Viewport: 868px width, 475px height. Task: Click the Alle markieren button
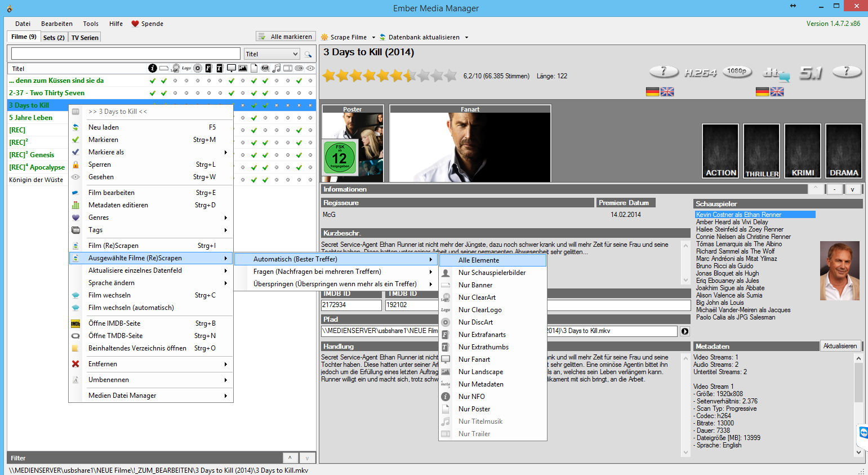point(286,37)
